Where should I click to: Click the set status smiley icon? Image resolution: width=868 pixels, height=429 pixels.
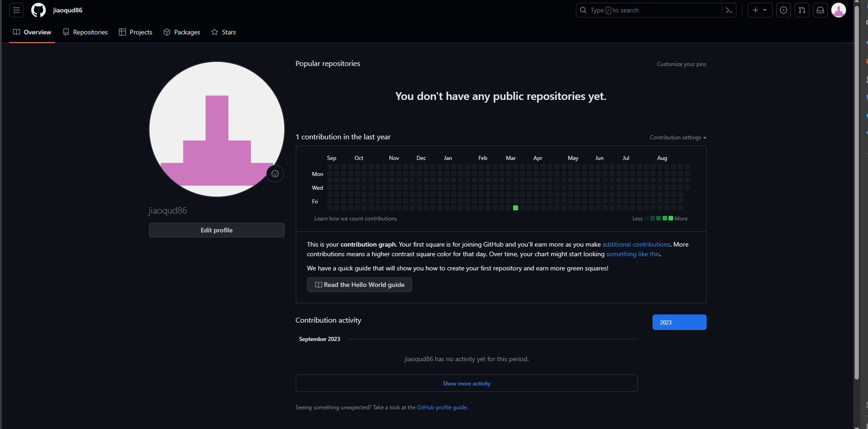[275, 174]
